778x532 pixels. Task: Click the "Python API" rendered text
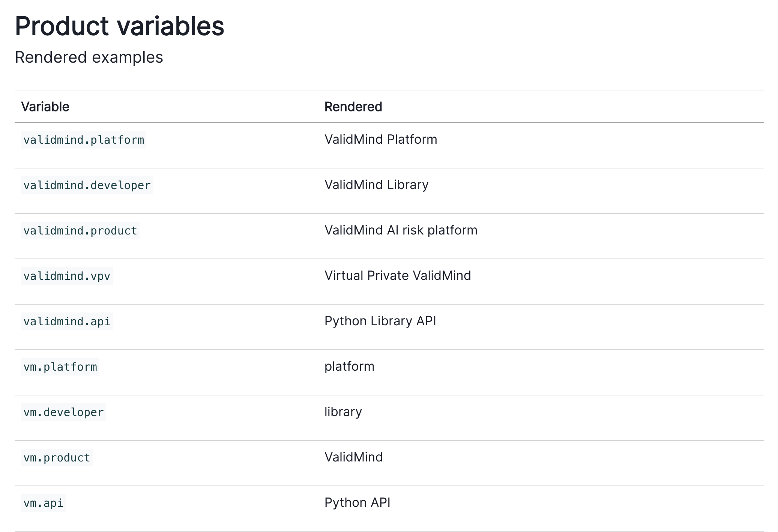[x=357, y=503]
